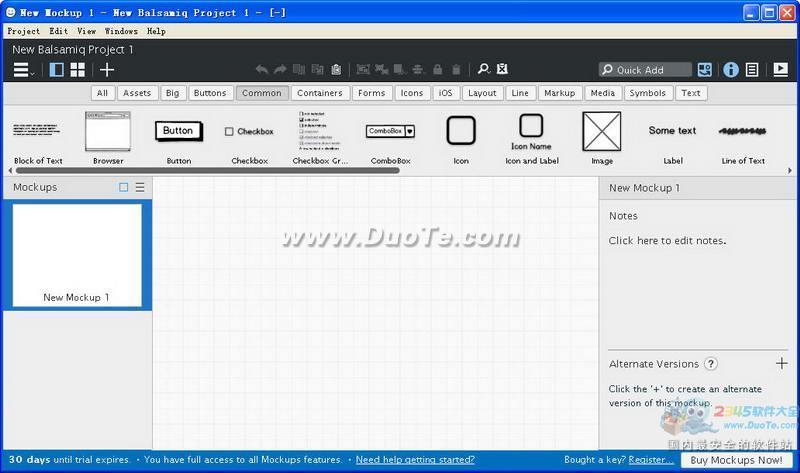Select the New Mockup 1 thumbnail
The width and height of the screenshot is (800, 473).
(x=77, y=255)
